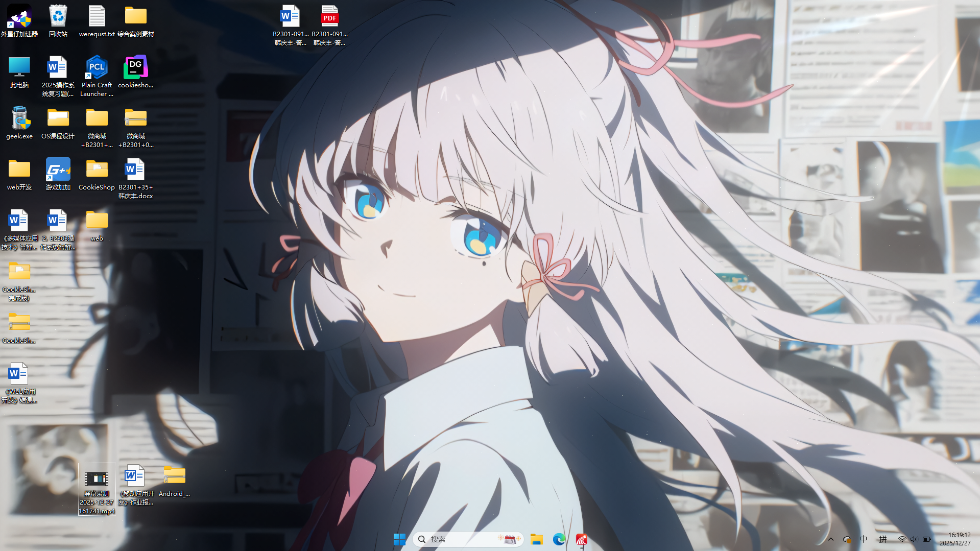Select the werequst.txt text file
Viewport: 980px width, 551px height.
pyautogui.click(x=97, y=21)
